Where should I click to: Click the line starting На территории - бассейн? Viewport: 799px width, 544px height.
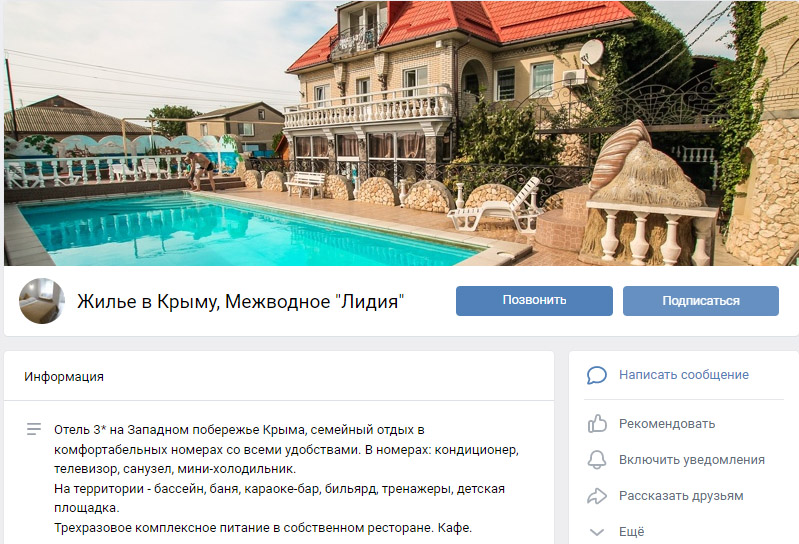click(279, 498)
